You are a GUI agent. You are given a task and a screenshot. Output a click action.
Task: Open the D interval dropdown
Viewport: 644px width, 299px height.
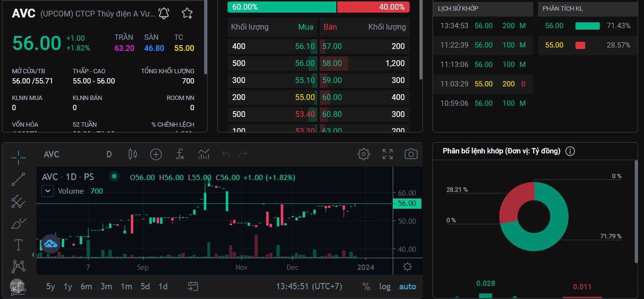coord(109,154)
